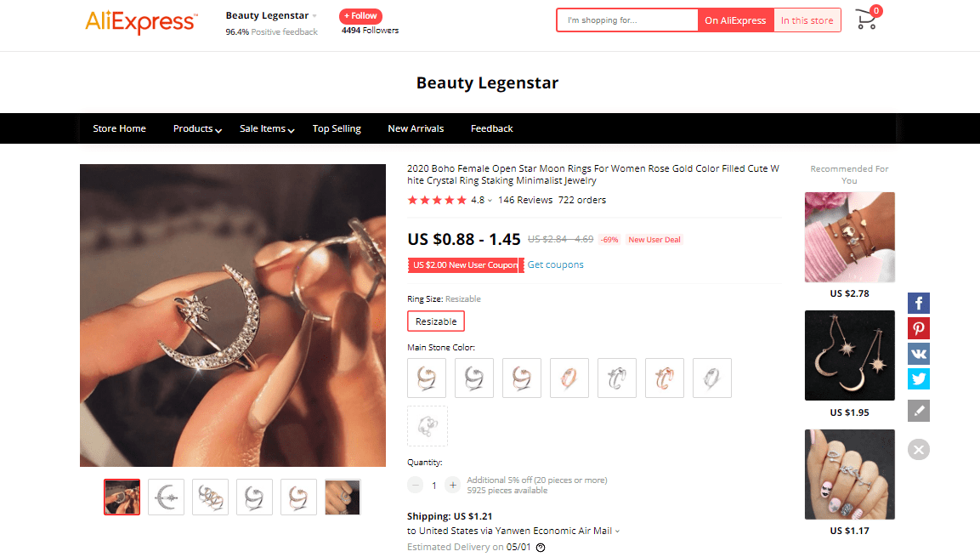Follow the Beauty Legenstar store
980x557 pixels.
coord(360,15)
